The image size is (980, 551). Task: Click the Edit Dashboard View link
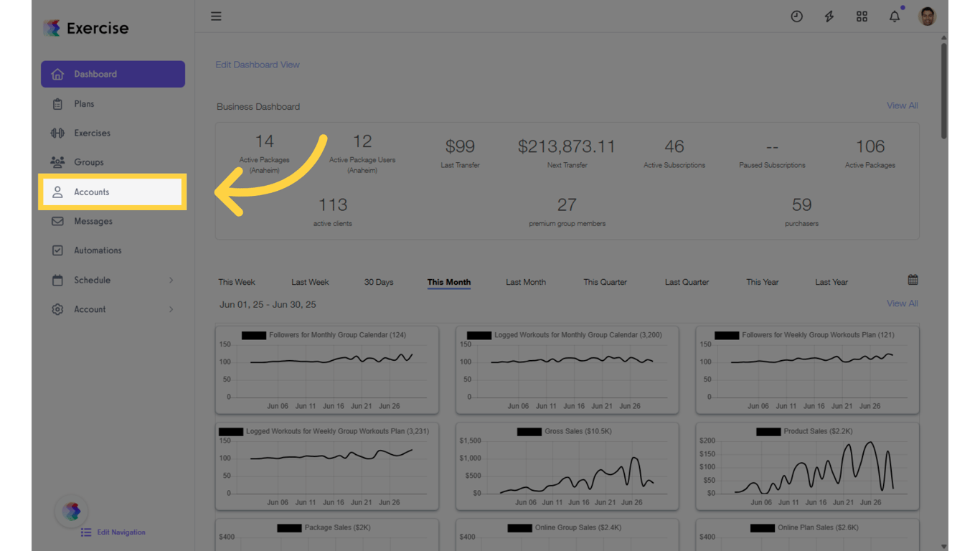point(257,65)
